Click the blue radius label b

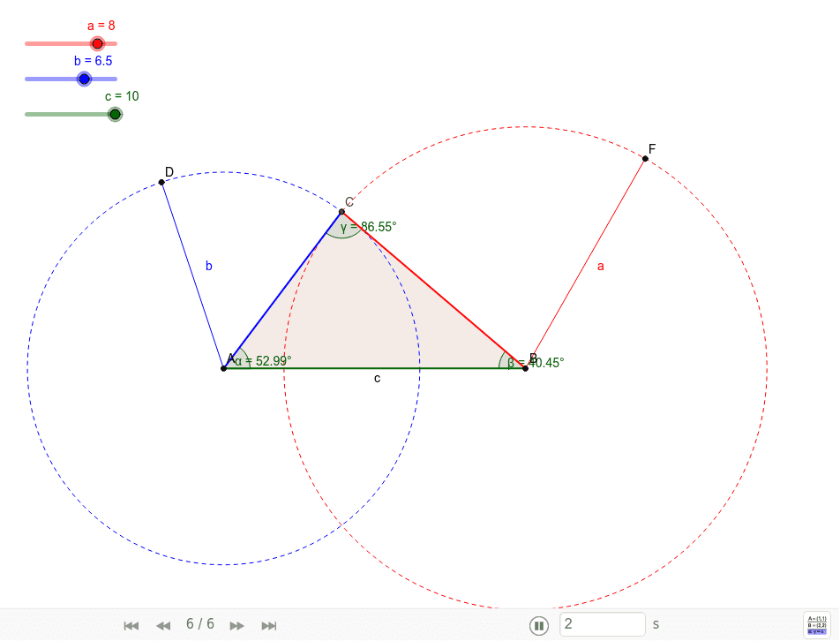(x=209, y=266)
